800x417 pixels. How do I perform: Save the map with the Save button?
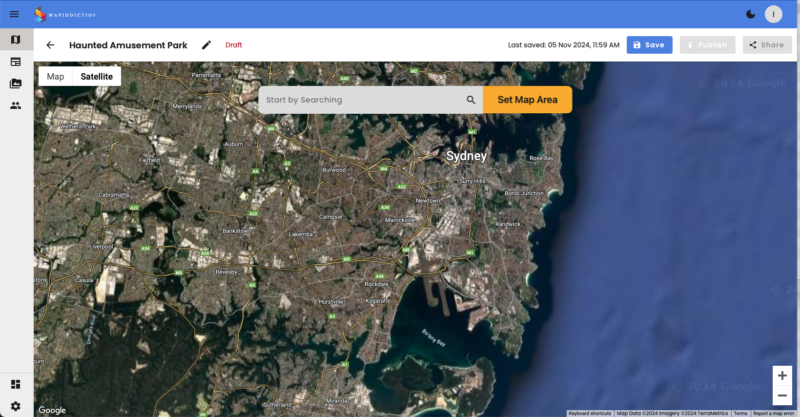(649, 45)
